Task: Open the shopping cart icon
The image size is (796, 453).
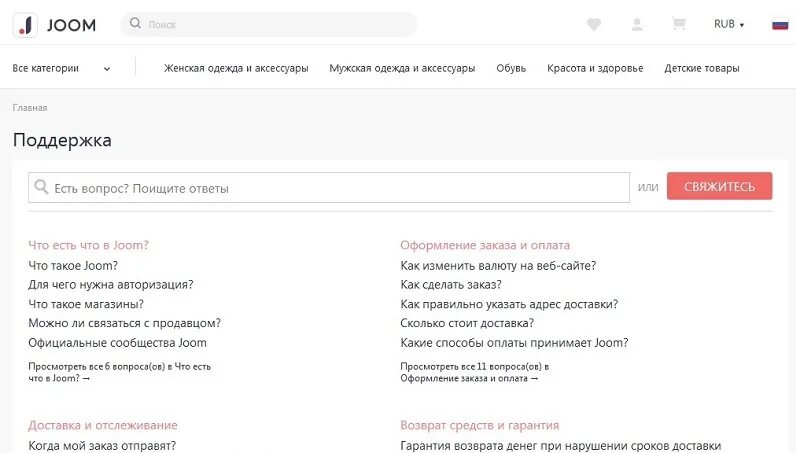Action: pyautogui.click(x=679, y=24)
